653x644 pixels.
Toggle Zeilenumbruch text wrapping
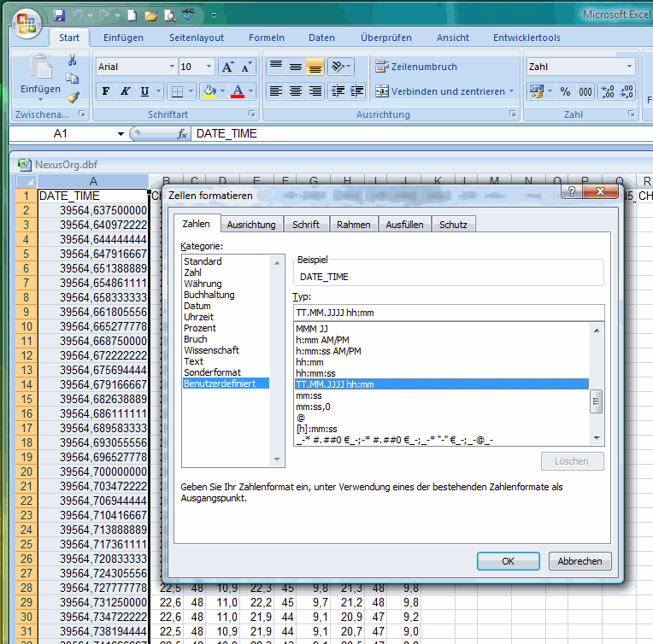[416, 67]
